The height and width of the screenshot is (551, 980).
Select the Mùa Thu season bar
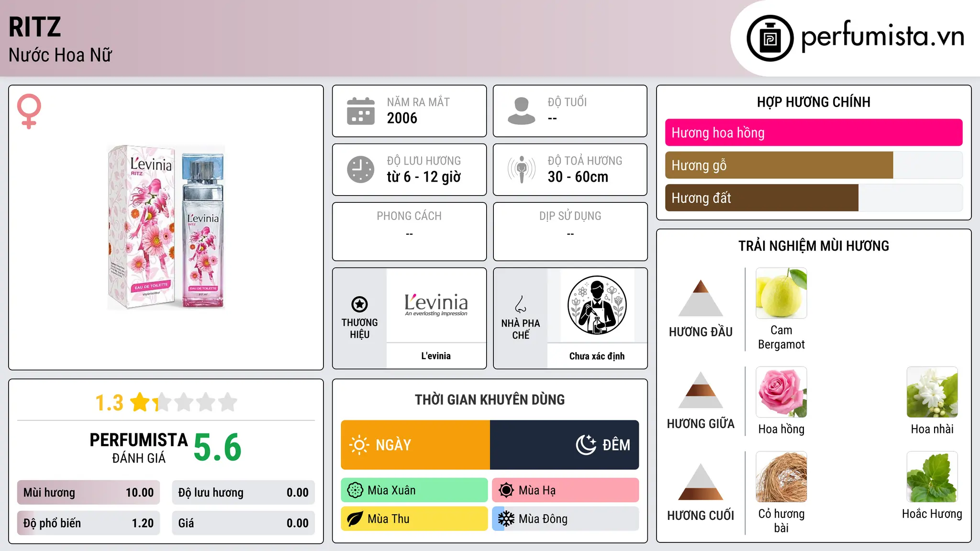[414, 519]
